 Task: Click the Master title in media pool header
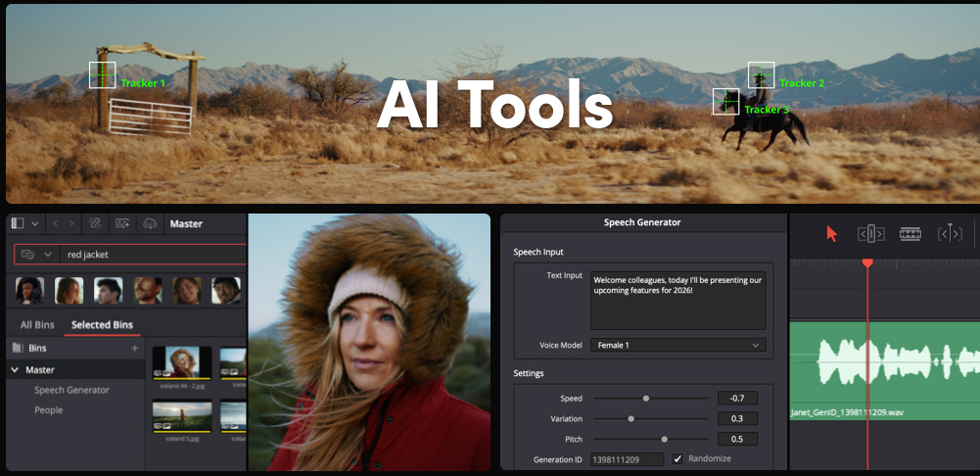click(186, 223)
